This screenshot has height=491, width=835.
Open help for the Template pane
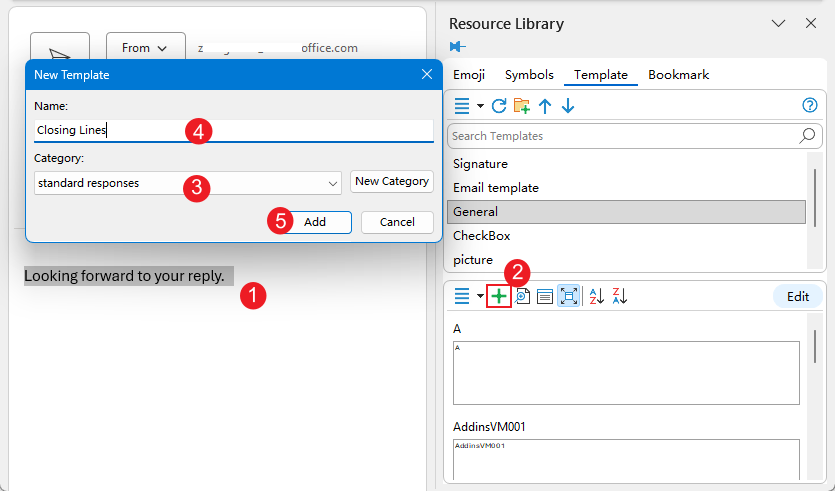coord(809,105)
